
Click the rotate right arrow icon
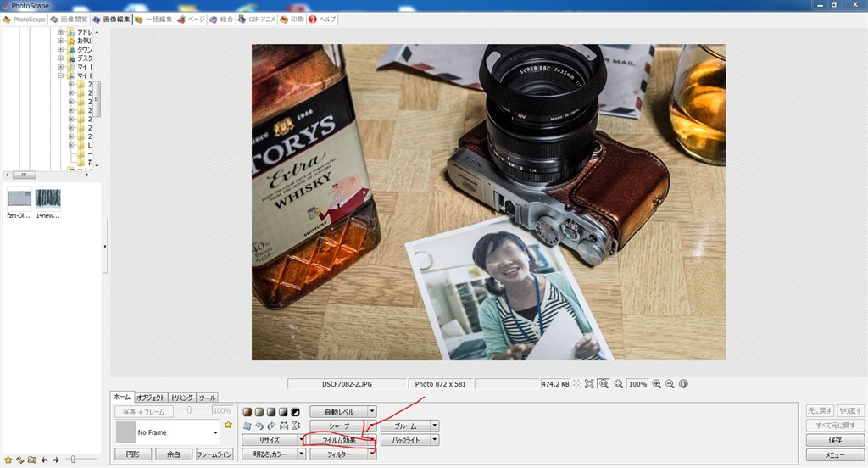click(x=270, y=426)
